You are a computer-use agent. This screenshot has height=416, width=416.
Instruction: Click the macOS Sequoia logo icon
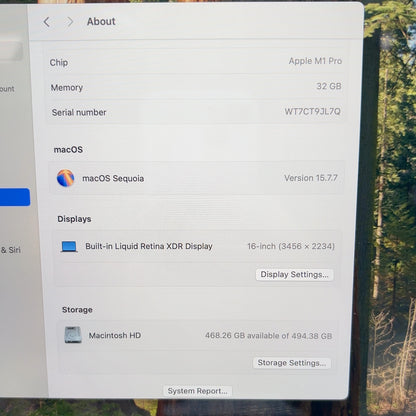coord(65,178)
